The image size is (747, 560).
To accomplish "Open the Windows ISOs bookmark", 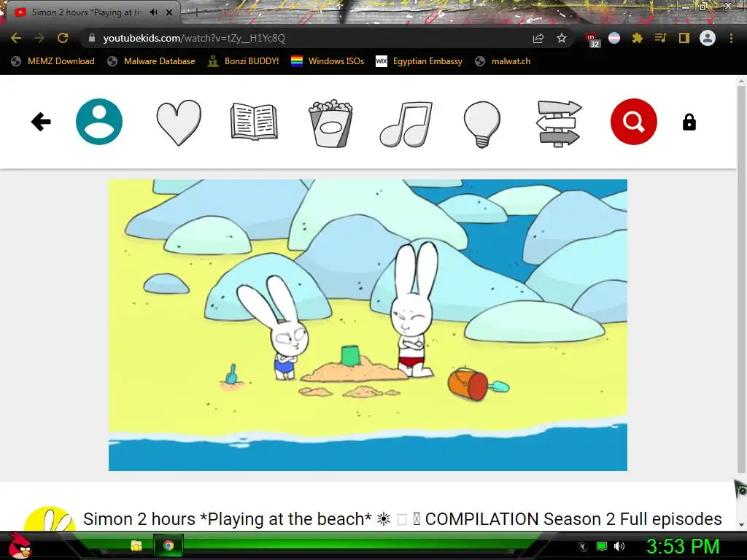I will [x=328, y=61].
